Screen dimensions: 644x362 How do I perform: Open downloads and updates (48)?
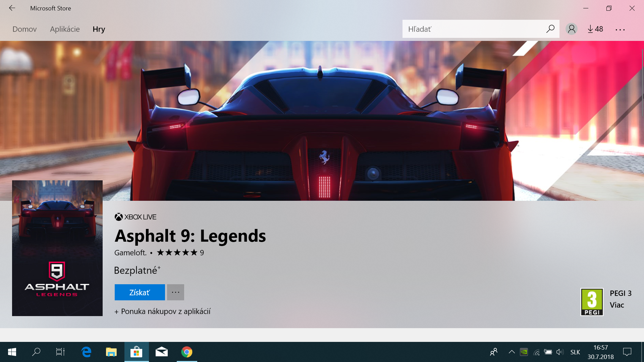tap(595, 29)
